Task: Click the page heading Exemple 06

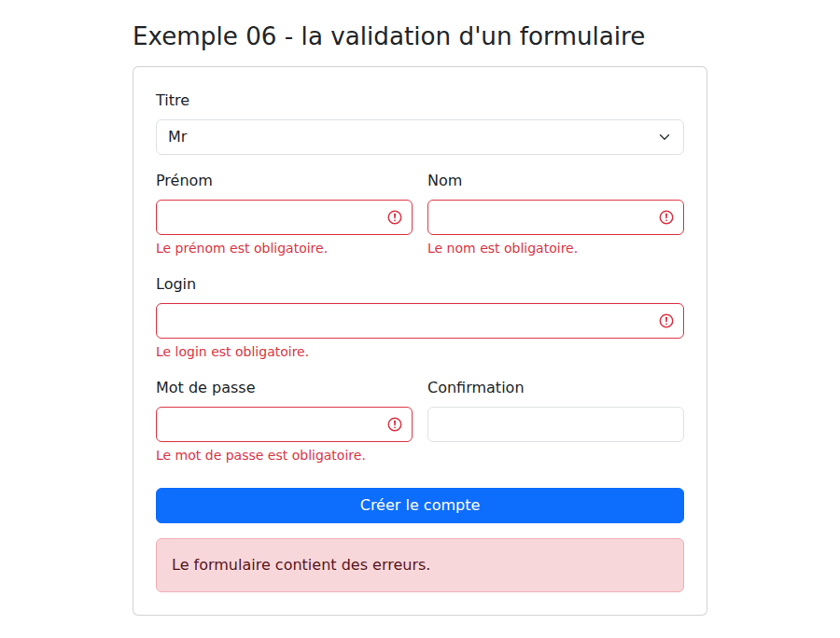Action: tap(389, 36)
